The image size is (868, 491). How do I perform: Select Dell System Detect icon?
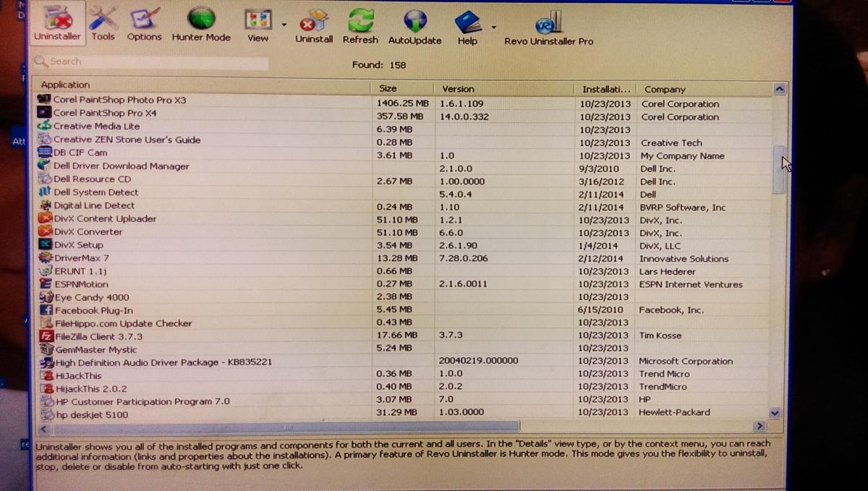[45, 192]
